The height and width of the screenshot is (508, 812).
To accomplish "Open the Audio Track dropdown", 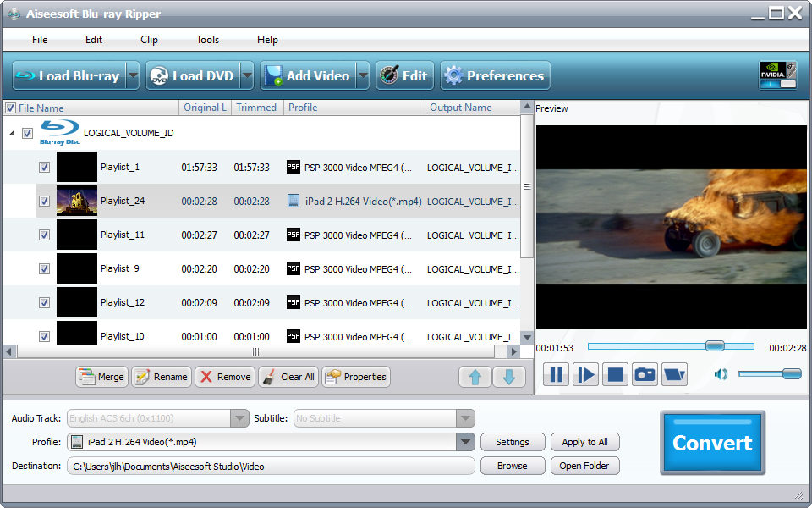I will tap(239, 418).
